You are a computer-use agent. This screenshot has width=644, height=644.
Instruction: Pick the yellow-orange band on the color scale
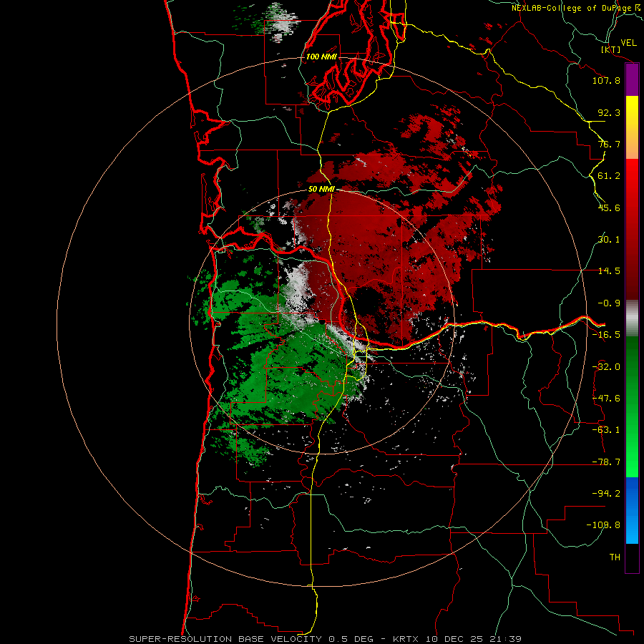tap(632, 127)
